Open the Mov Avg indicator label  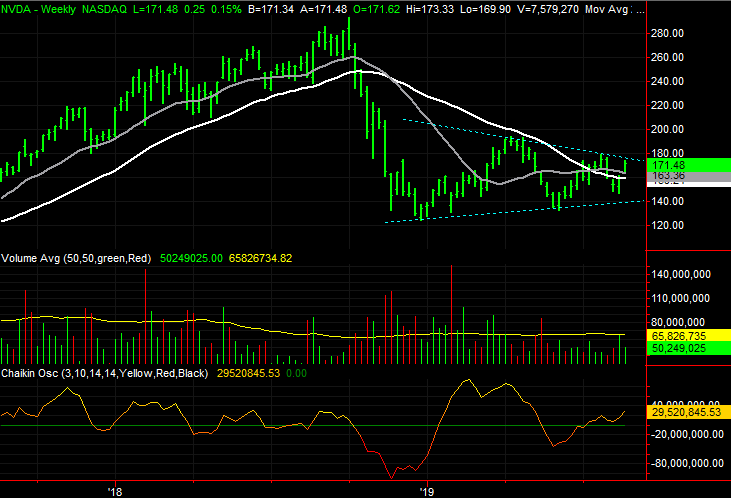coord(608,9)
